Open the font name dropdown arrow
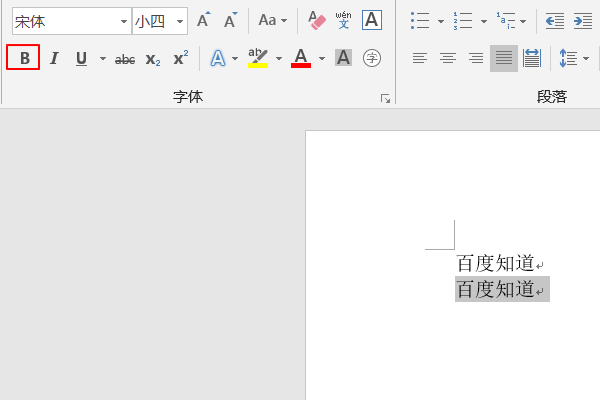Screen dimensions: 600x400 coord(124,21)
